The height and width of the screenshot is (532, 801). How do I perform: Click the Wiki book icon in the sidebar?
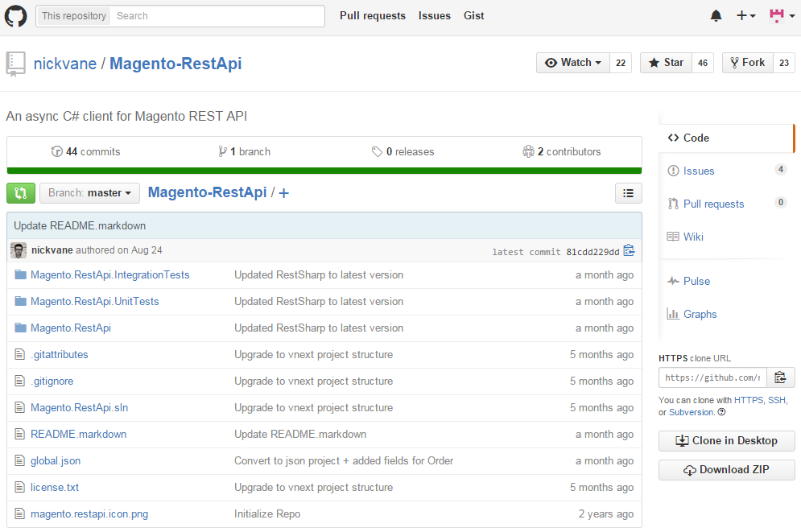click(x=673, y=237)
